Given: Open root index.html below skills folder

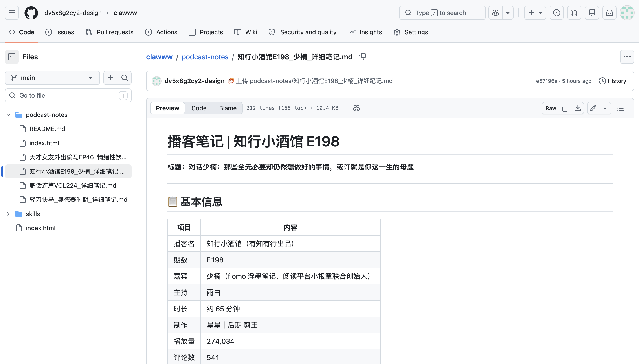Looking at the screenshot, I should [40, 228].
